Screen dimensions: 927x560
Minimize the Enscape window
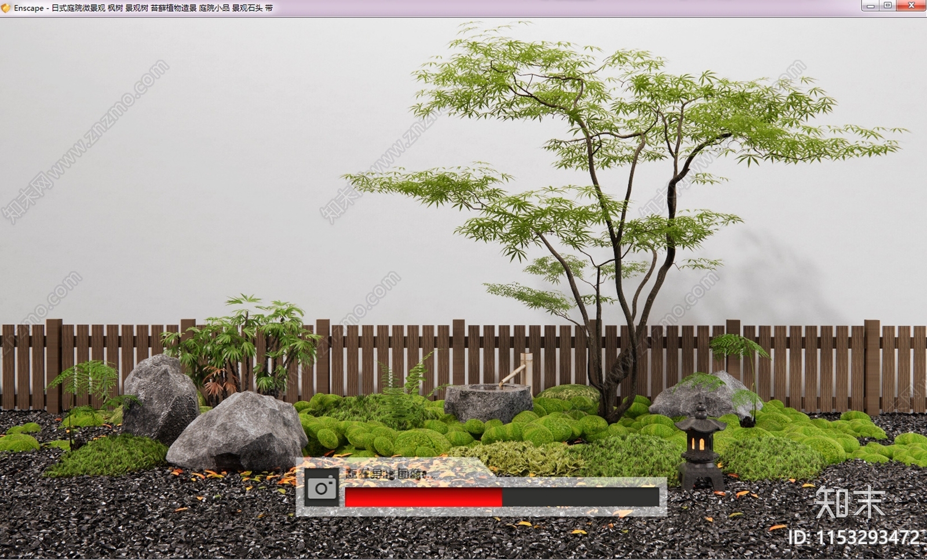(x=870, y=6)
